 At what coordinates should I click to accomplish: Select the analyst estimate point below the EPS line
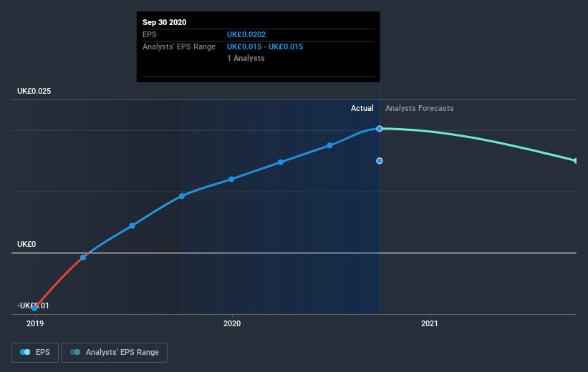(380, 161)
